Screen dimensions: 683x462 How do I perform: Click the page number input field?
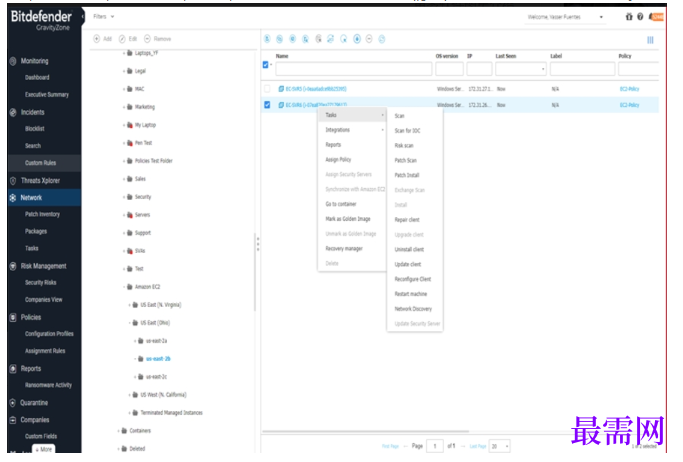[435, 446]
